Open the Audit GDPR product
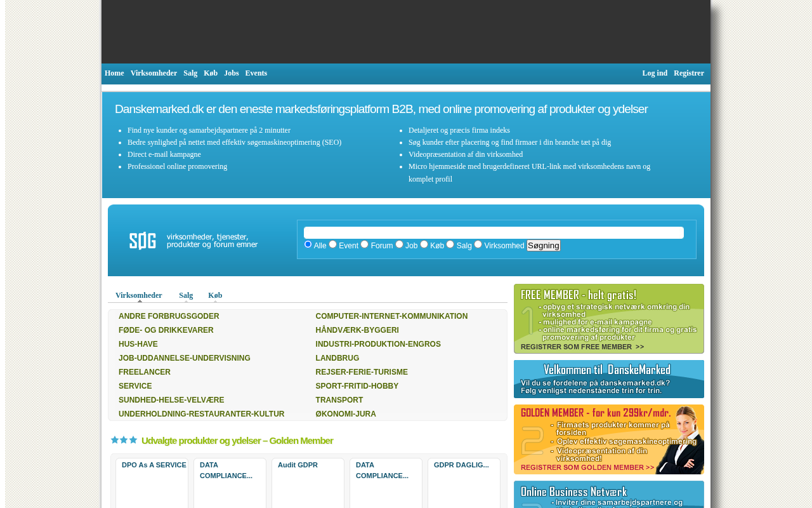Image resolution: width=812 pixels, height=508 pixels. click(298, 465)
